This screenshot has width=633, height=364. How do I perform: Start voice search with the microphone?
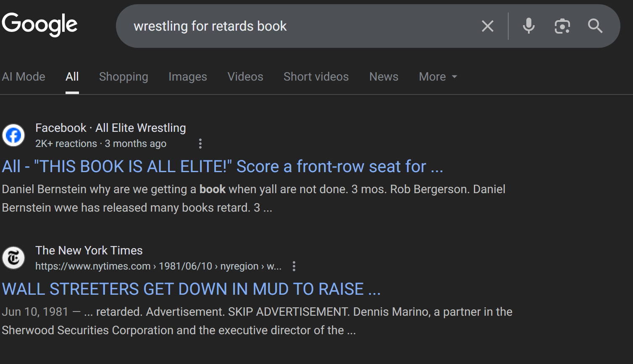528,26
